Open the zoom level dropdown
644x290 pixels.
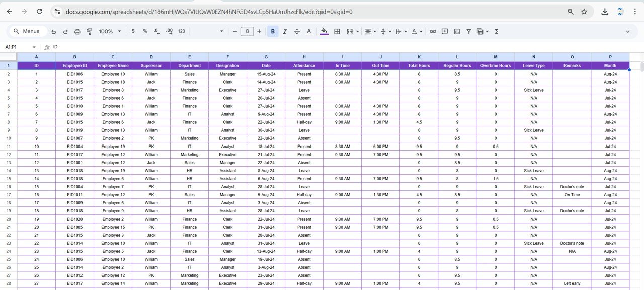point(109,31)
